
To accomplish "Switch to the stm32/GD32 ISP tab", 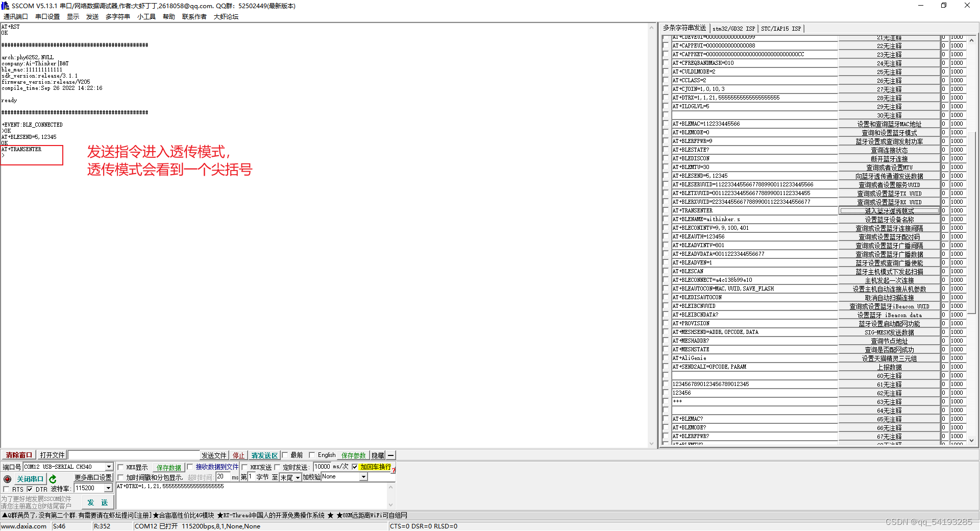I will click(733, 29).
